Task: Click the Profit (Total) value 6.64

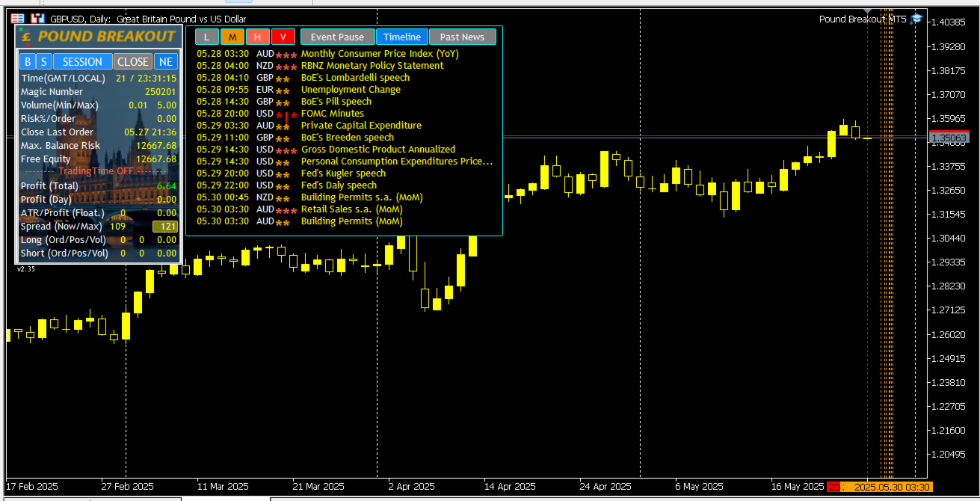Action: tap(167, 186)
